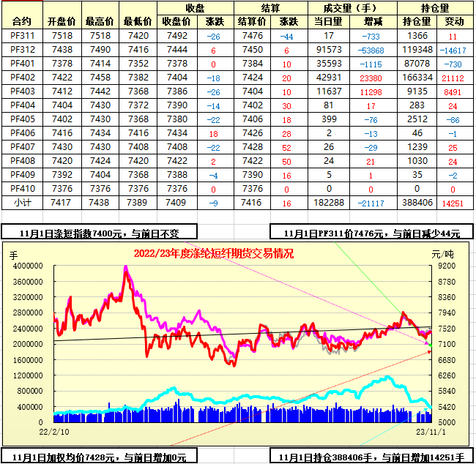Click cell showing volume 91573

coord(329,50)
